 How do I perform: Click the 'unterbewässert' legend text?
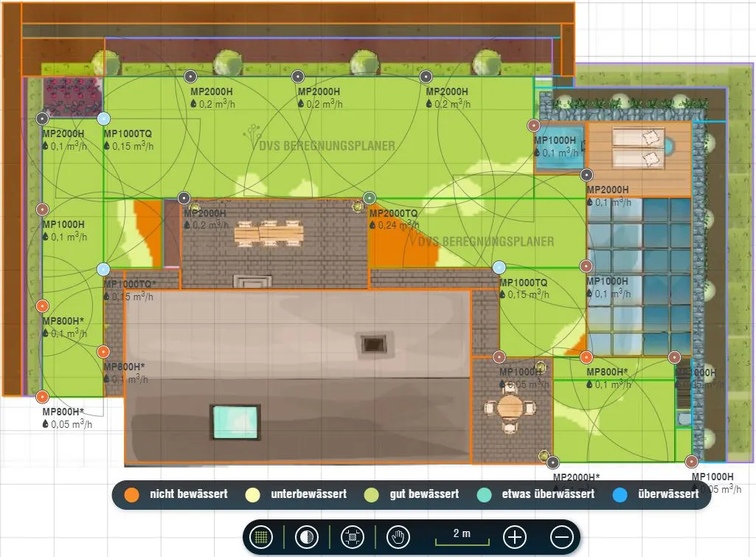(308, 494)
